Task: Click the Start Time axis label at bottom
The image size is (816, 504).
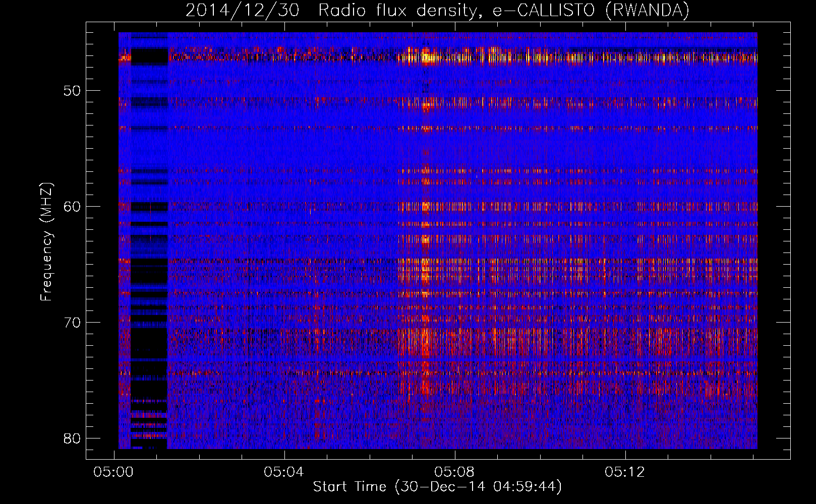Action: 437,487
